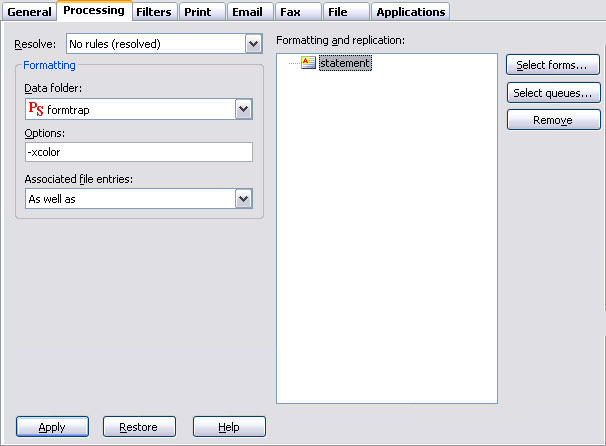Switch to the Email tab
This screenshot has height=446, width=606.
pos(247,12)
